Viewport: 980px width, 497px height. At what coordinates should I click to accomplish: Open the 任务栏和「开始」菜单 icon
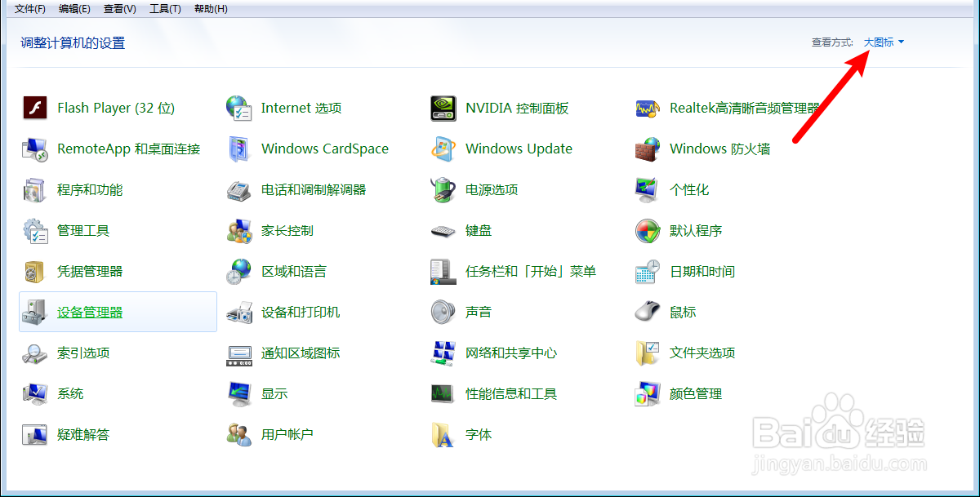pyautogui.click(x=443, y=271)
